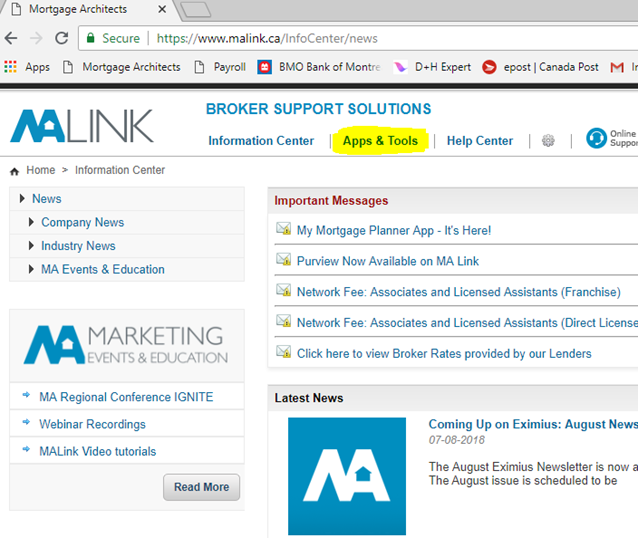Open the Apps & Tools menu

[x=380, y=140]
